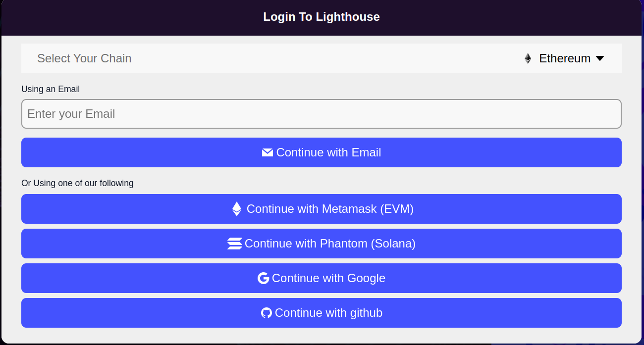Click the Login To Lighthouse title
The width and height of the screenshot is (644, 345).
pos(321,17)
